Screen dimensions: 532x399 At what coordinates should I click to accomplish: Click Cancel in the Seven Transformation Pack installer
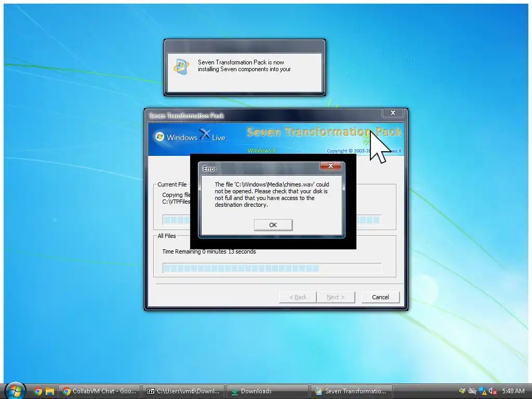tap(380, 297)
